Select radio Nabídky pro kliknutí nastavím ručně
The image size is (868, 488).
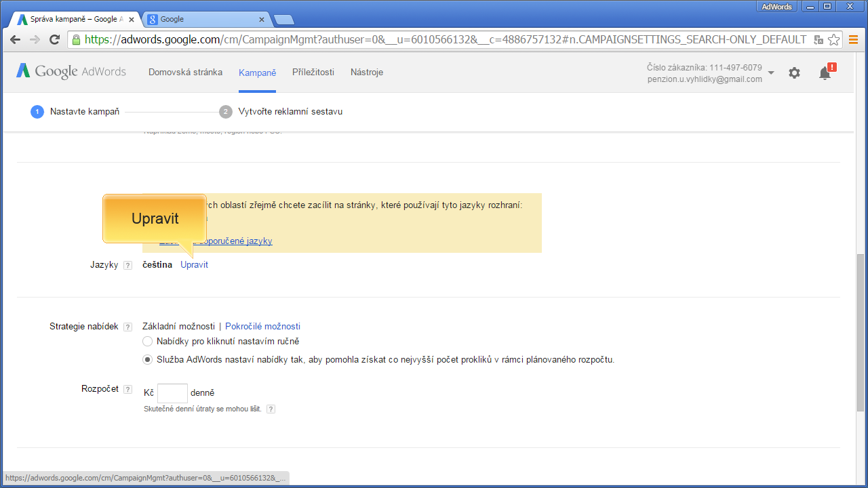pos(147,342)
